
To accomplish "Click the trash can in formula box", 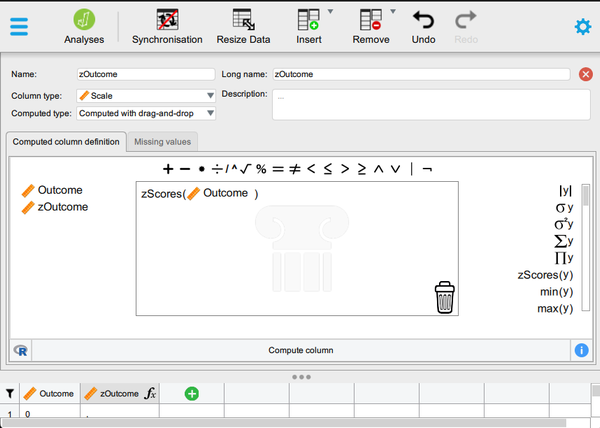I will pyautogui.click(x=445, y=298).
